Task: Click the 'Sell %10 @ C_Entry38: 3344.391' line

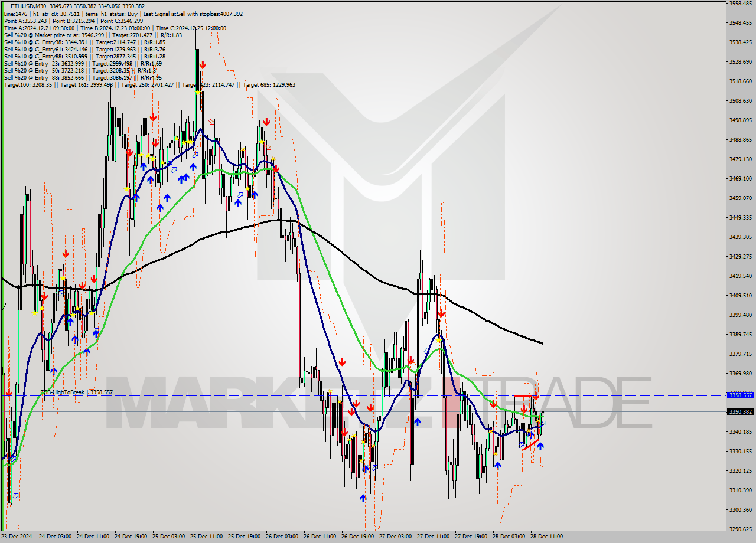Action: 84,42
